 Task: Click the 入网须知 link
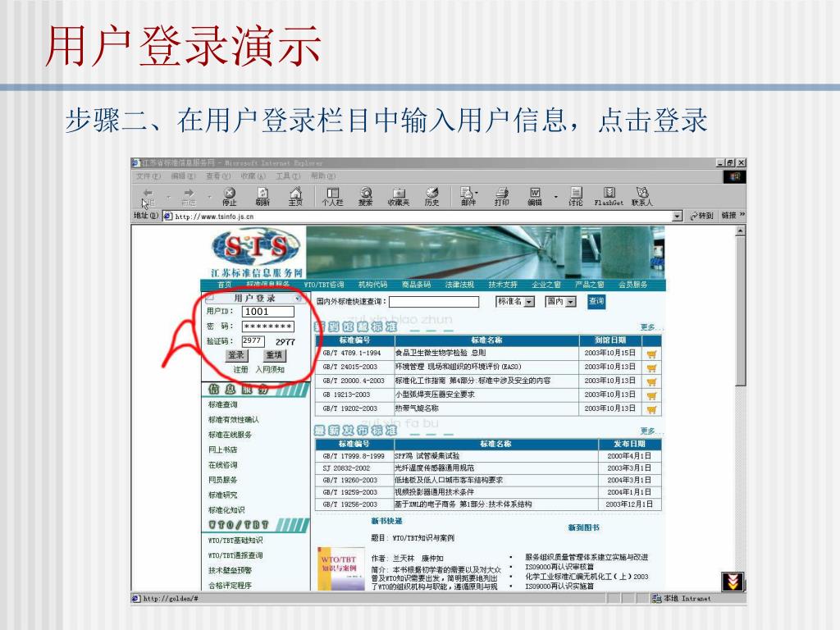[x=270, y=370]
